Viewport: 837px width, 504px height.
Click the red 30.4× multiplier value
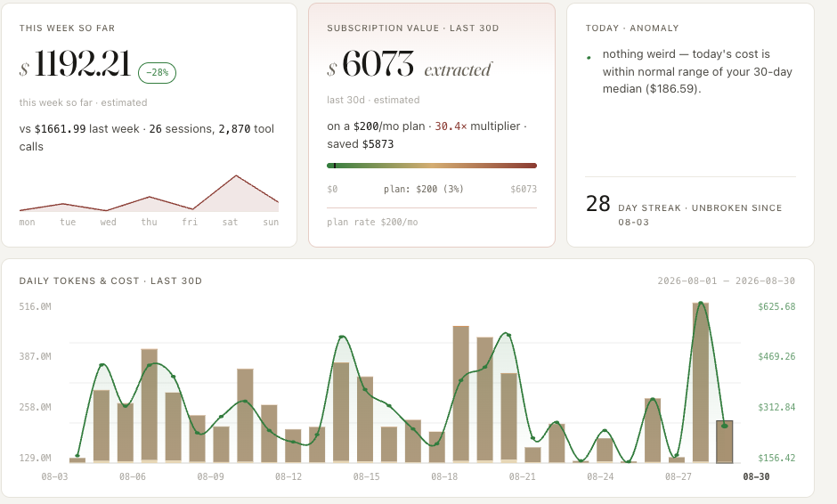click(451, 126)
